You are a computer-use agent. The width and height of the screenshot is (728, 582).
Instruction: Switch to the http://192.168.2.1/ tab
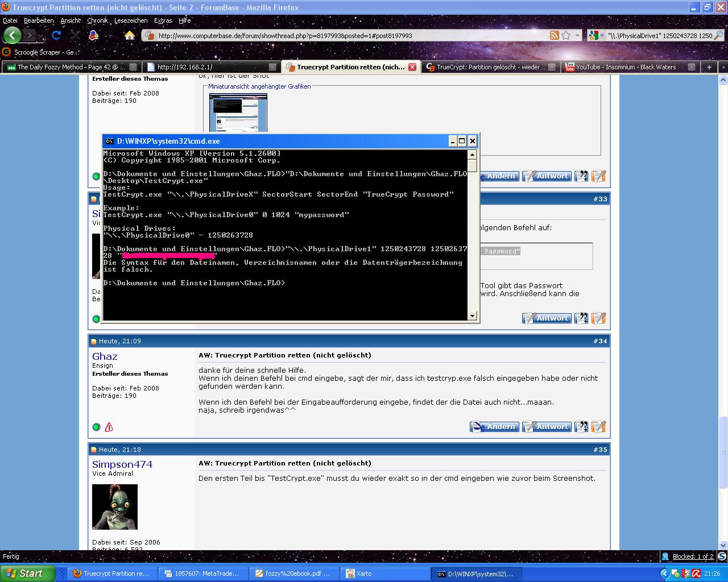pos(210,67)
